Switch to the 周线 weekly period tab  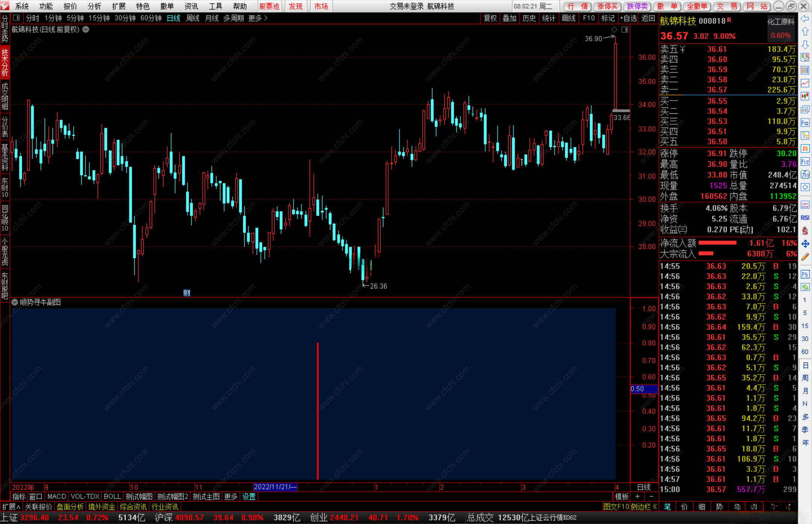[192, 18]
